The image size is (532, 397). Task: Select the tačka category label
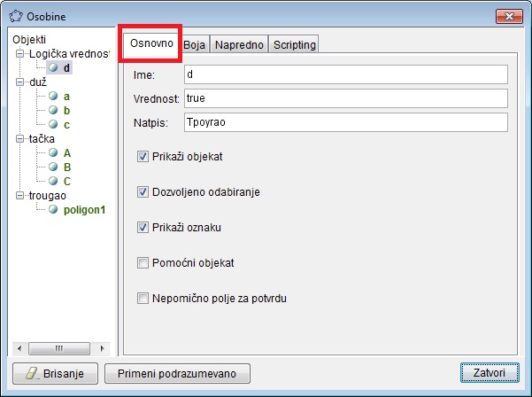[42, 139]
